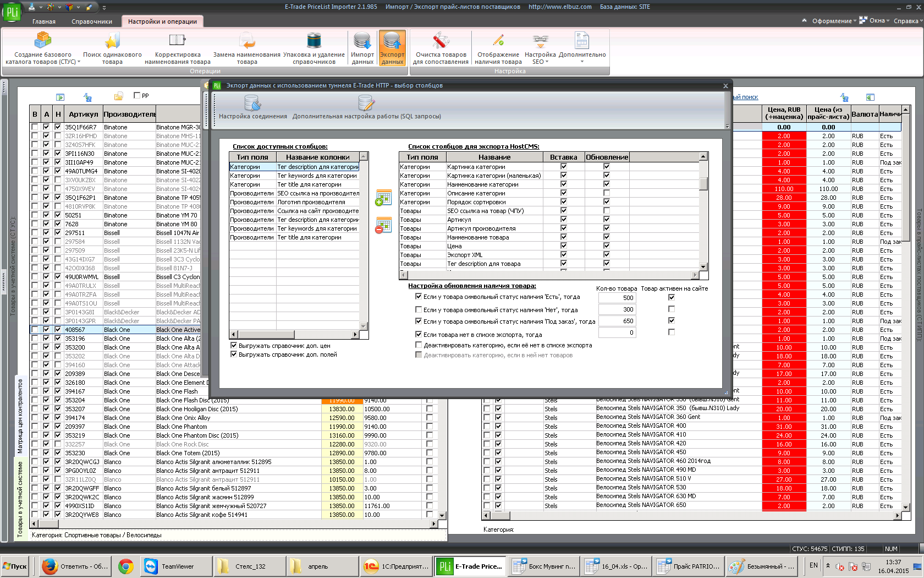Viewport: 924px width, 578px height.
Task: Click the ый поиск link behind dialog
Action: (x=745, y=97)
